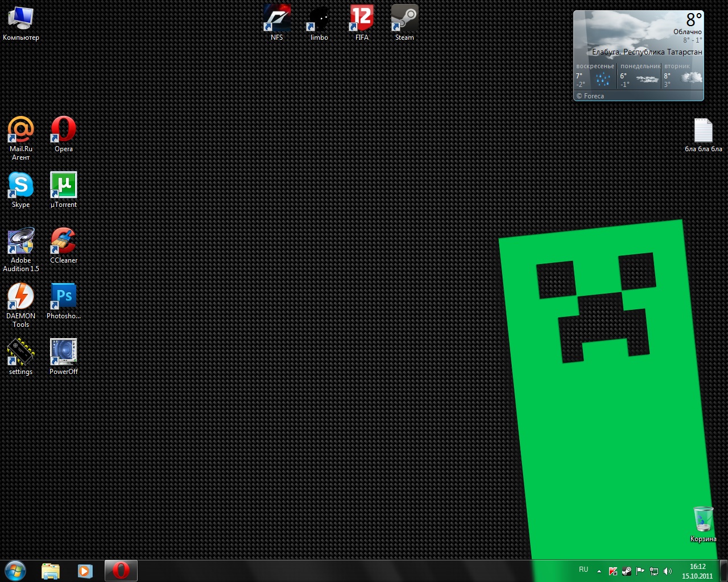Select the CCleaner desktop shortcut
Screen dimensions: 728x582
tap(64, 247)
